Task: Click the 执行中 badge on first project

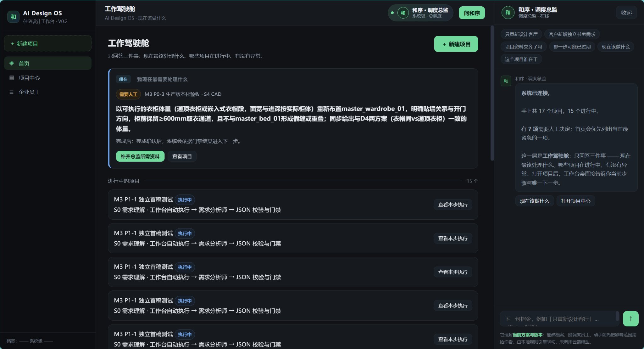Action: (185, 200)
